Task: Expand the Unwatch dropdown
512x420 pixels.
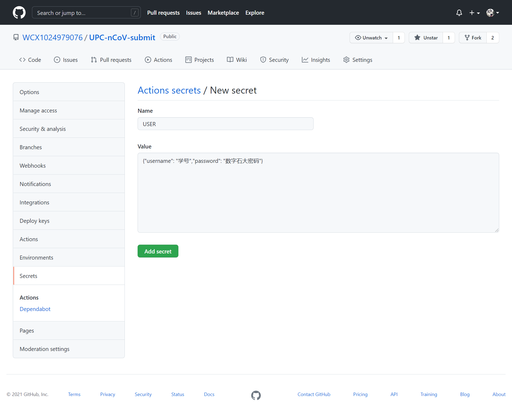Action: [x=371, y=38]
